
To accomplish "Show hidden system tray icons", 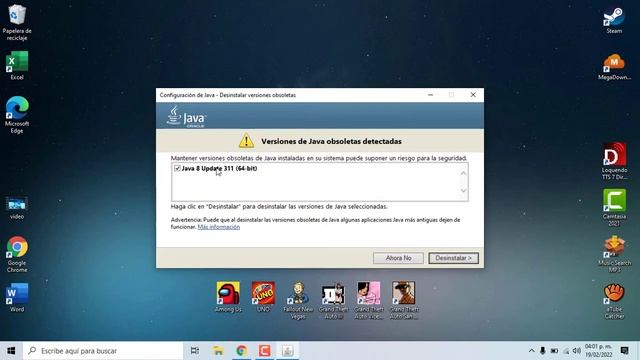I will (x=531, y=351).
